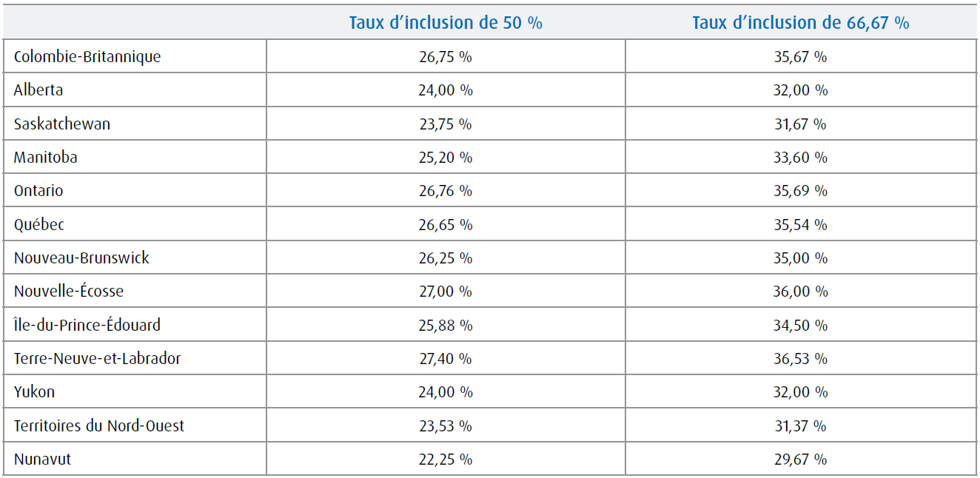Click the 33,60 % value for Manitoba

(800, 158)
